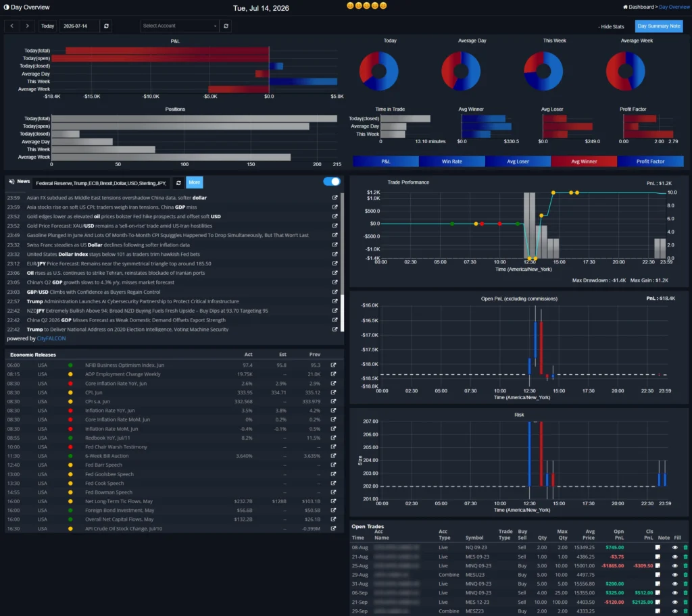This screenshot has height=616, width=692.
Task: Click the Today donut chart
Action: coord(378,71)
